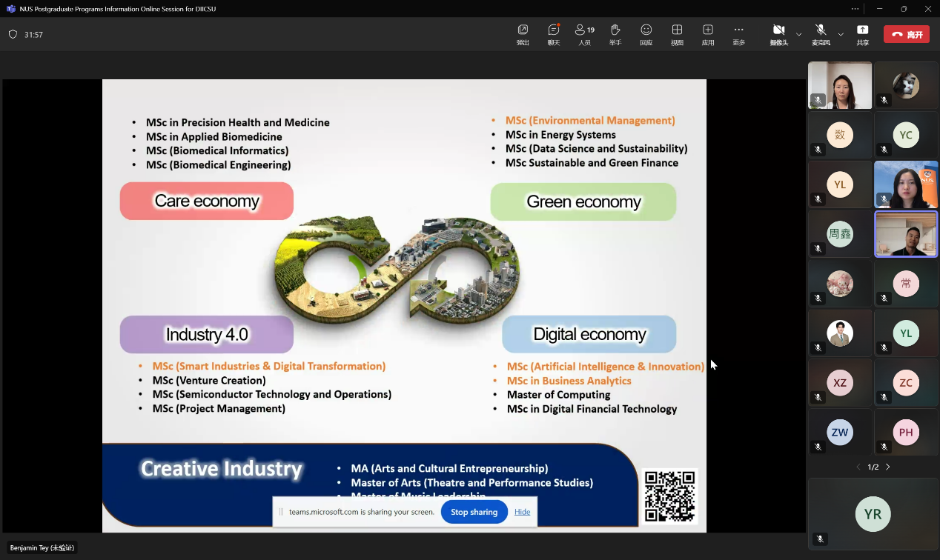The width and height of the screenshot is (940, 560).
Task: Open the More (更多) actions menu
Action: (x=738, y=33)
